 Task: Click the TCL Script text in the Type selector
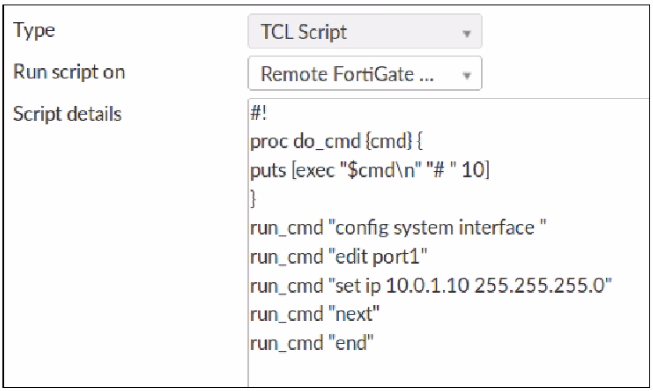click(304, 32)
